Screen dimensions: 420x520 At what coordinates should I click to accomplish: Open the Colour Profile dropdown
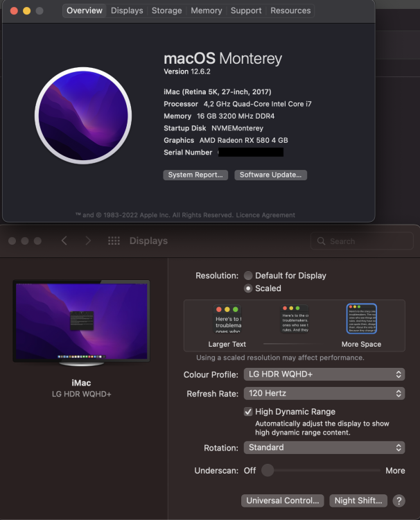click(324, 374)
